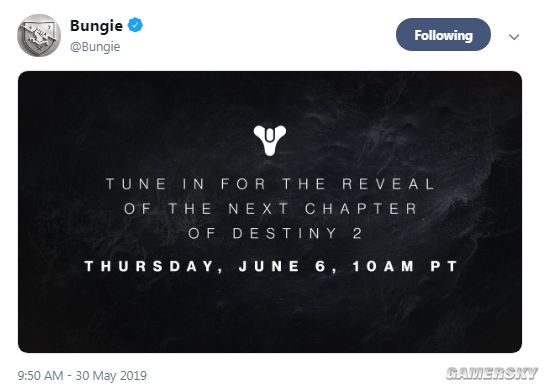Image resolution: width=544 pixels, height=385 pixels.
Task: Click the Gamersky watermark logo
Action: [492, 374]
